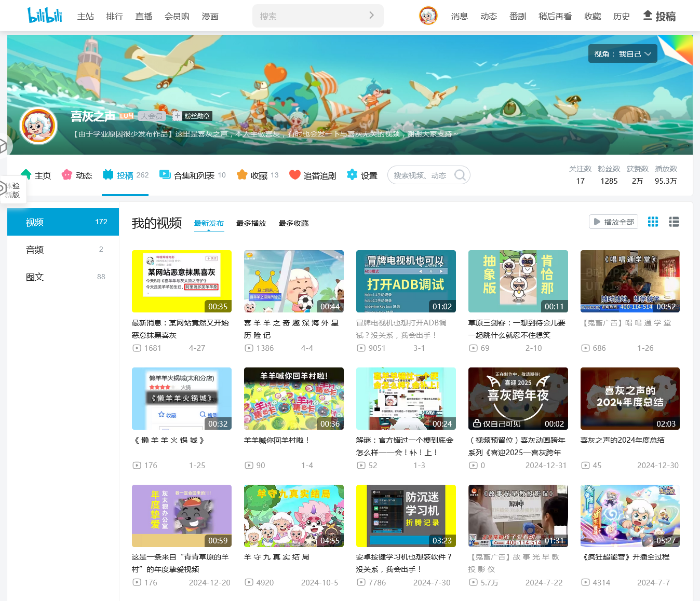Sort by 最多收藏

pyautogui.click(x=293, y=223)
